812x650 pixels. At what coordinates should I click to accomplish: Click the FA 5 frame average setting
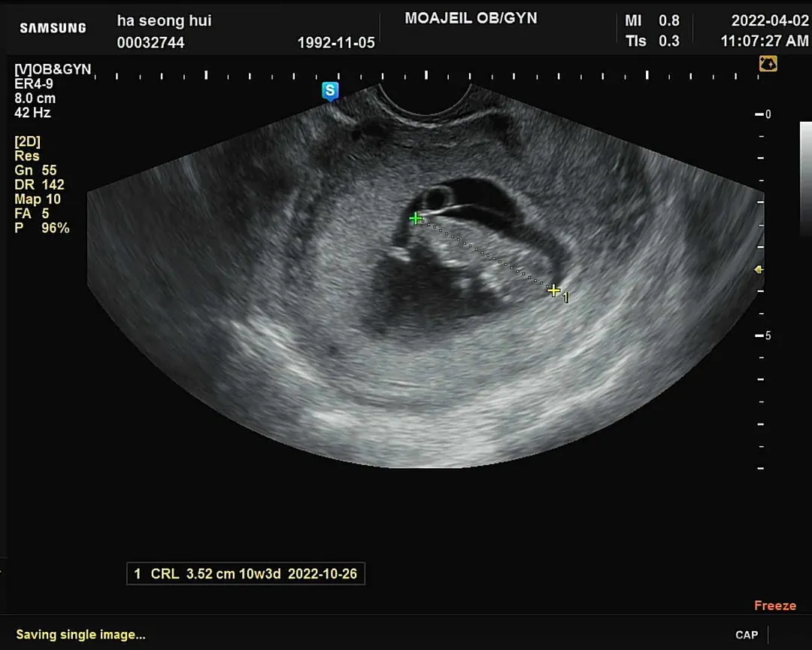point(32,214)
